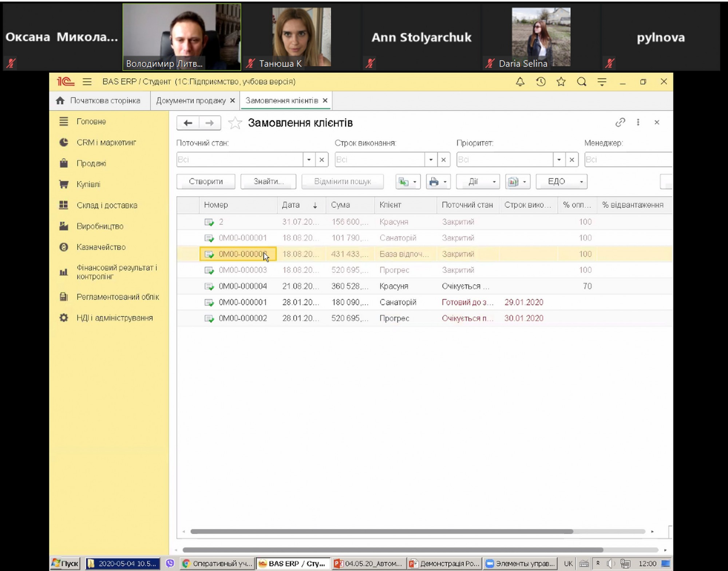The height and width of the screenshot is (571, 728).
Task: Get link with the chain icon
Action: coord(620,122)
